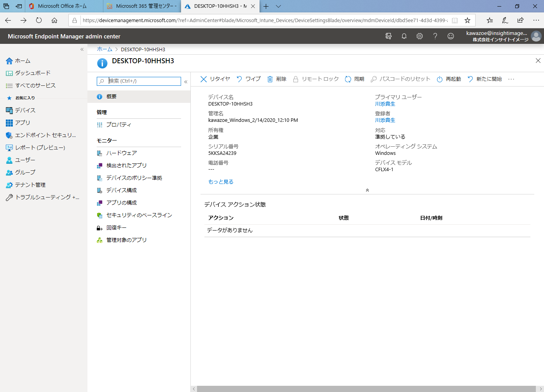Open the notifications bell

coord(404,36)
